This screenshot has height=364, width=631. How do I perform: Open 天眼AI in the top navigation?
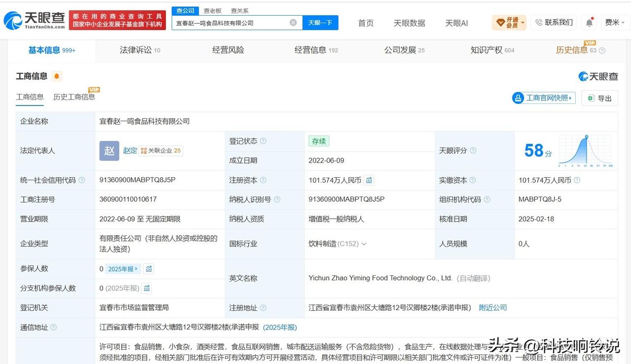point(456,23)
